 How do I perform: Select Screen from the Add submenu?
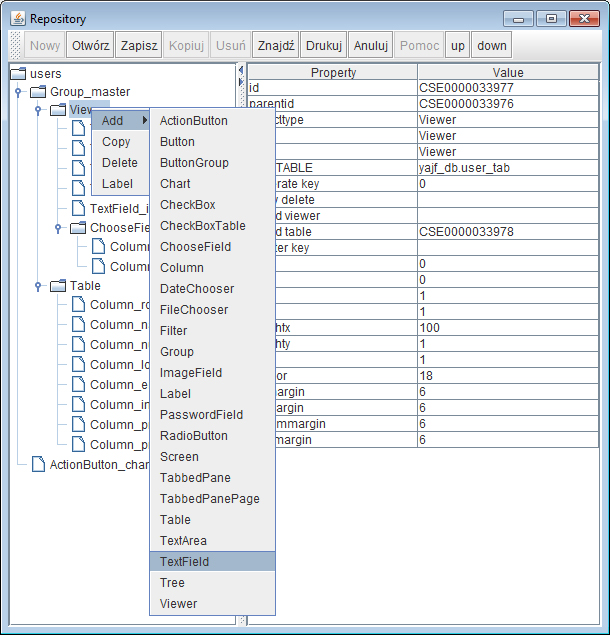213,457
